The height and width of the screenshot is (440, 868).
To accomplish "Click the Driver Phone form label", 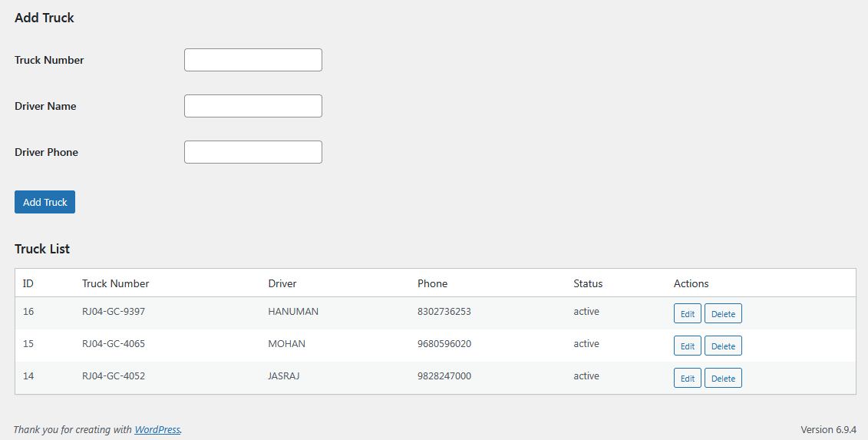I will point(46,152).
